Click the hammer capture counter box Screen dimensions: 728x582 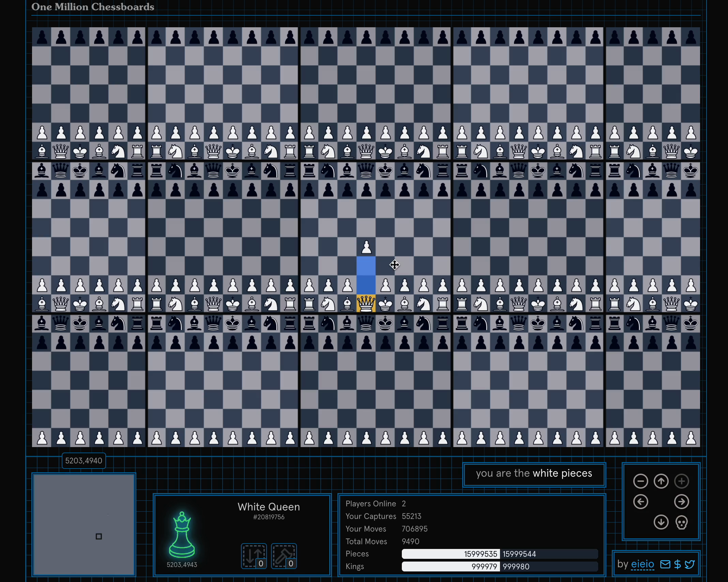pos(284,556)
